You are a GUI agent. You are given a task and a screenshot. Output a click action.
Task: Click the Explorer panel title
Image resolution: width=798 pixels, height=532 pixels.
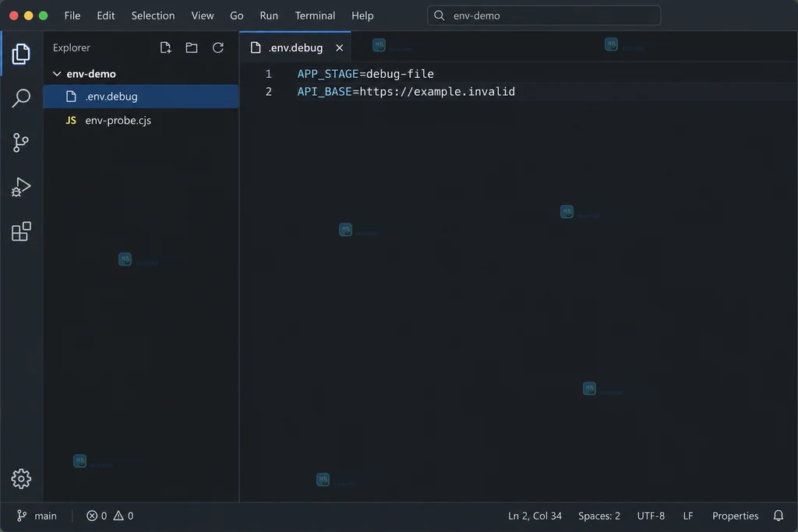click(71, 48)
